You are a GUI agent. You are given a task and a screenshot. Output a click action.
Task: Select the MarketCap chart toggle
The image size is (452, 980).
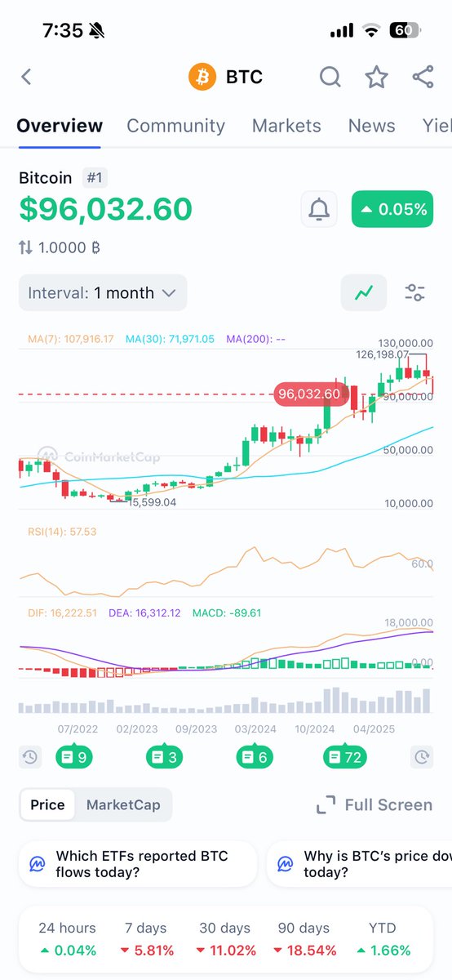(123, 804)
